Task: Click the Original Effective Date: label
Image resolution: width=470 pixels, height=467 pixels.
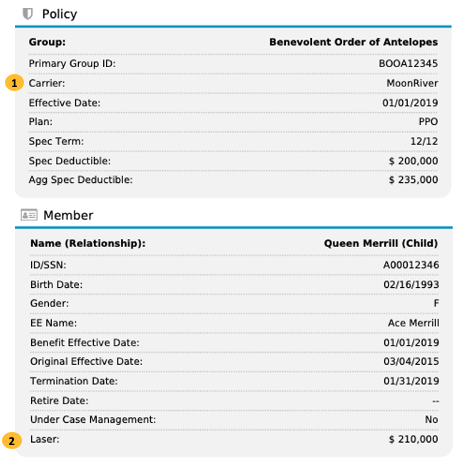Action: (x=86, y=361)
